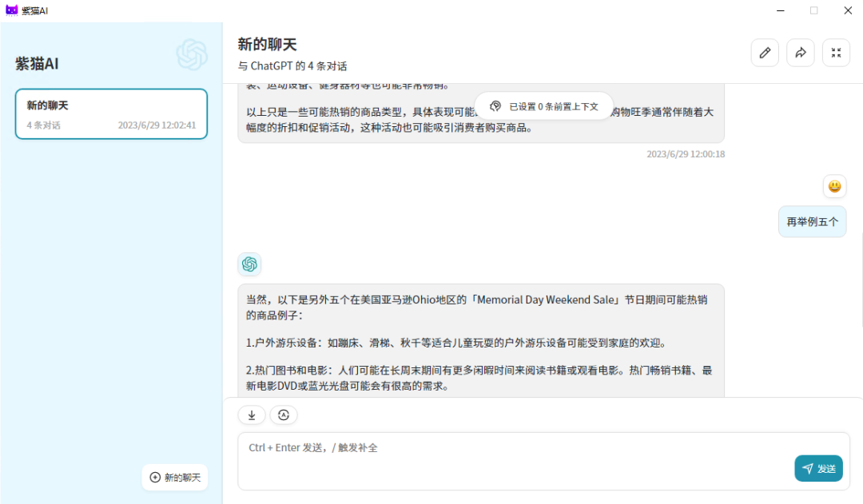This screenshot has width=863, height=504.
Task: Click 新的聊天 to start a new chat
Action: (175, 477)
